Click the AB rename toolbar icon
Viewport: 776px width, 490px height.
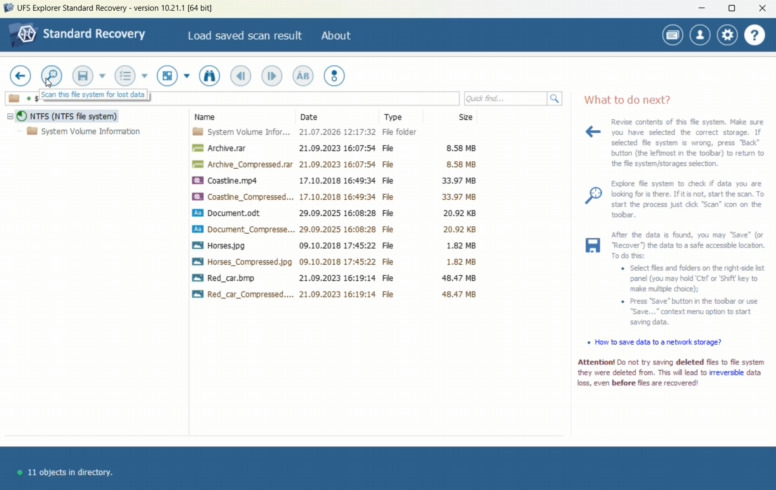point(303,76)
